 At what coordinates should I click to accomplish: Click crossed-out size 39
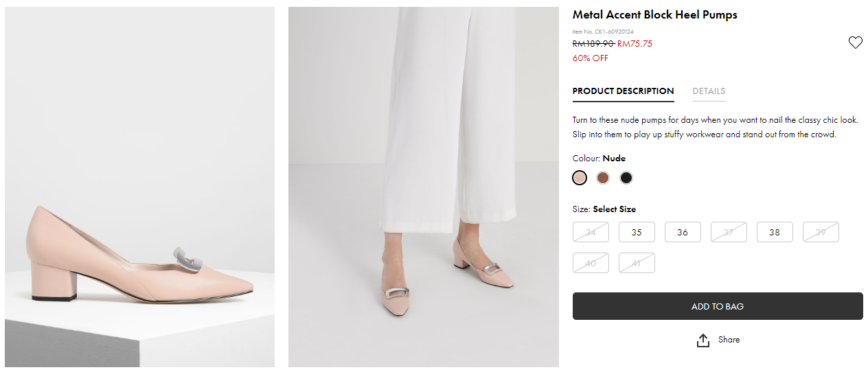tap(821, 232)
